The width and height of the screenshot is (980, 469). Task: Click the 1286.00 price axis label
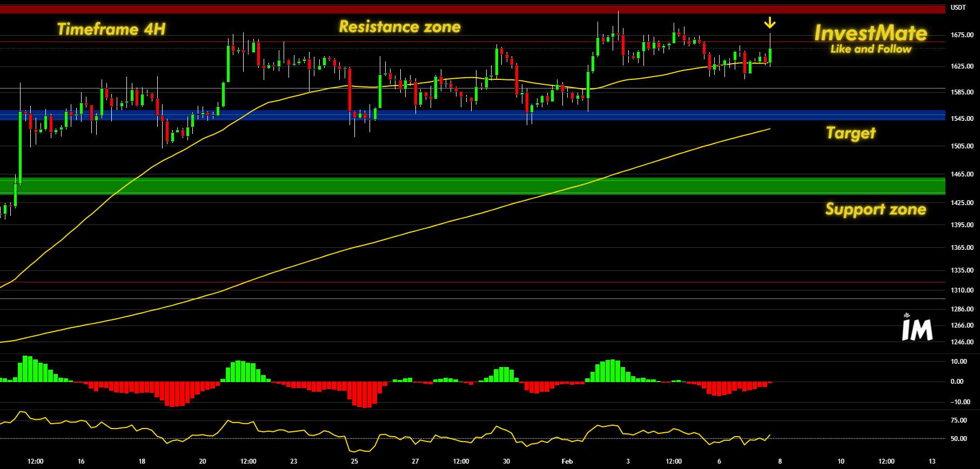(962, 310)
